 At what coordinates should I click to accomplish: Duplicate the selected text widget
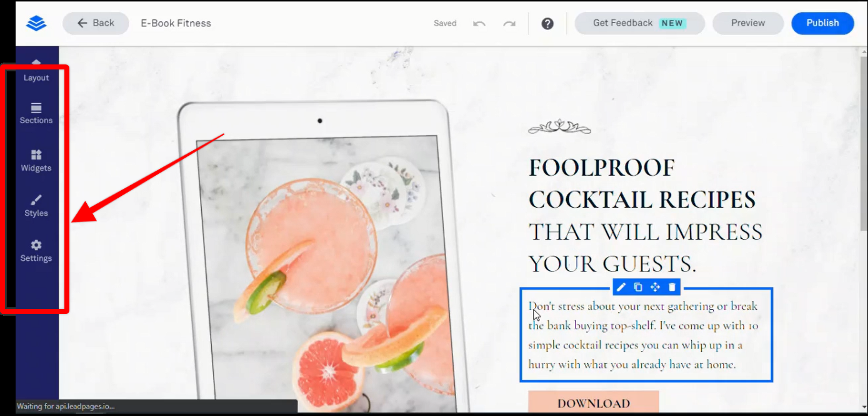pyautogui.click(x=638, y=287)
